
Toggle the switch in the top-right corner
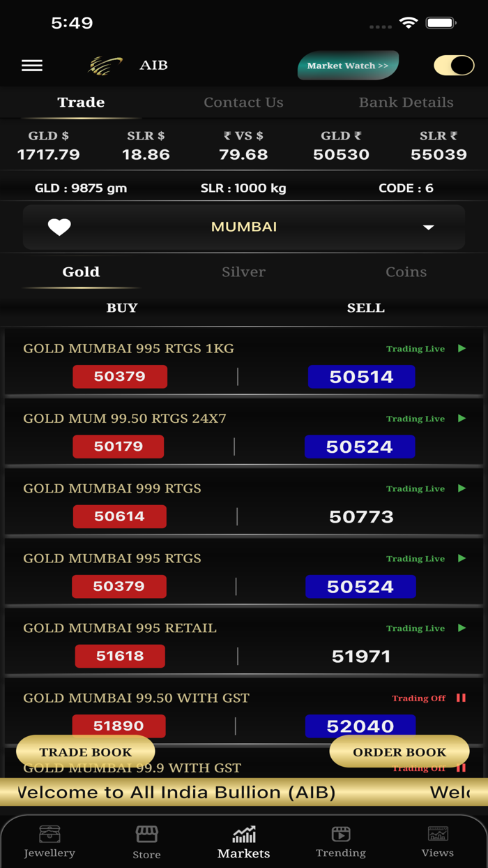[454, 65]
